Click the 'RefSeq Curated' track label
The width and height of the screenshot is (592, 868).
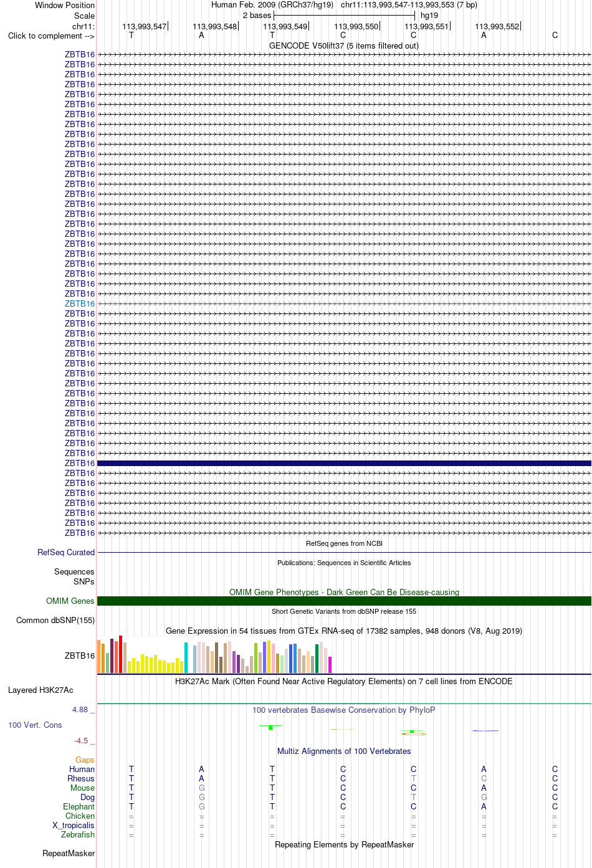(x=66, y=552)
